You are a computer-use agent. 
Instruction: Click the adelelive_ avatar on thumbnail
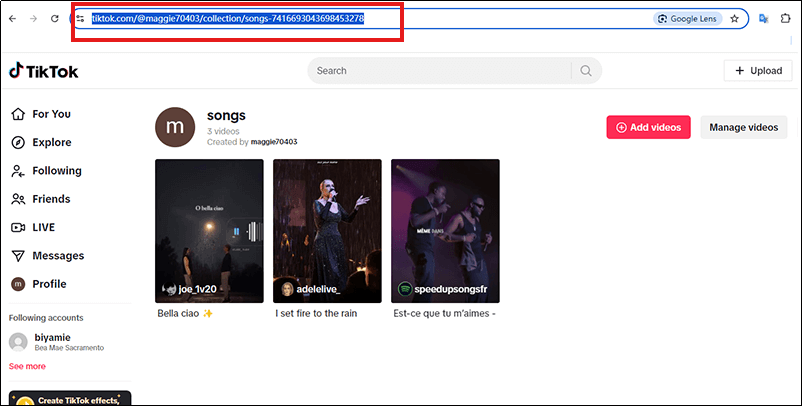[x=288, y=289]
